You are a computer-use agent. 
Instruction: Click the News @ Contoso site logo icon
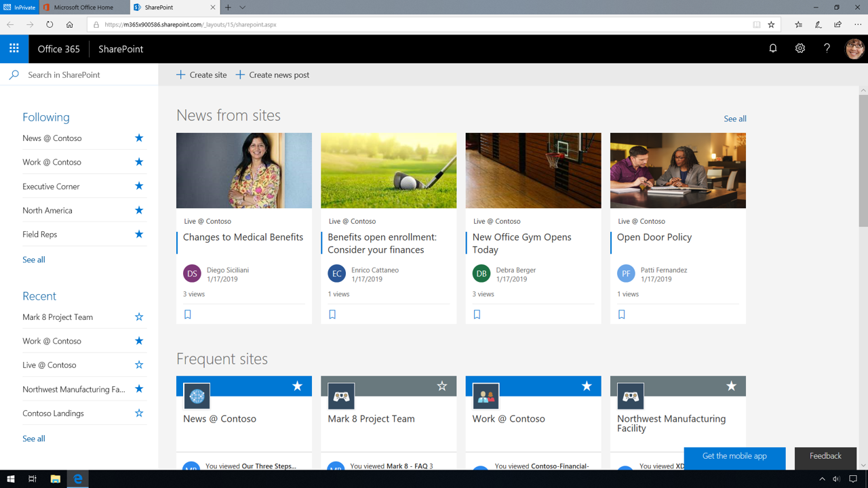(x=197, y=396)
